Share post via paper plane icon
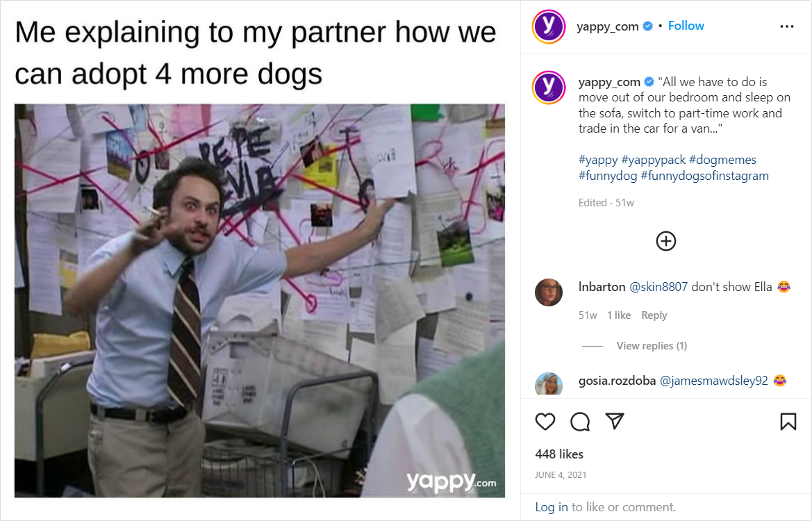 [615, 421]
